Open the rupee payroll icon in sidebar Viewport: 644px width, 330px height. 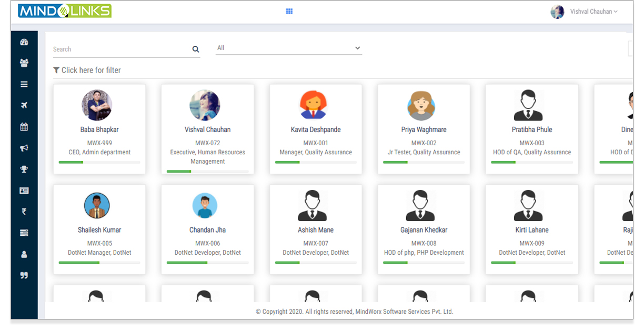pyautogui.click(x=24, y=212)
